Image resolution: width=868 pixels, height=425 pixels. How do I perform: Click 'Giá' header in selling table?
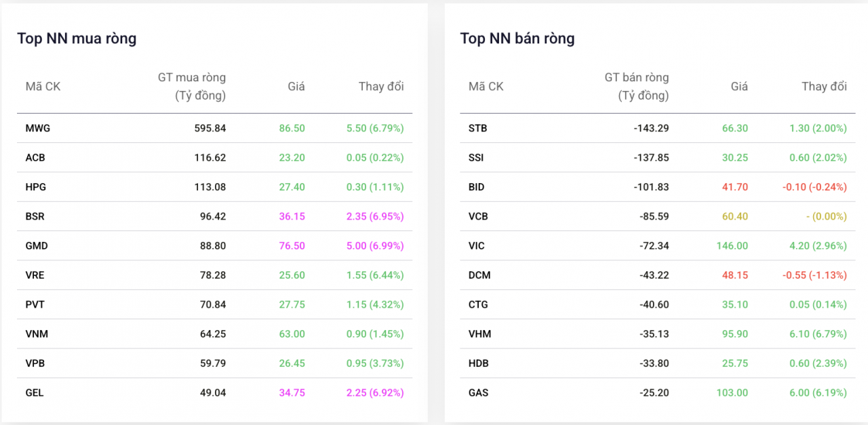739,86
